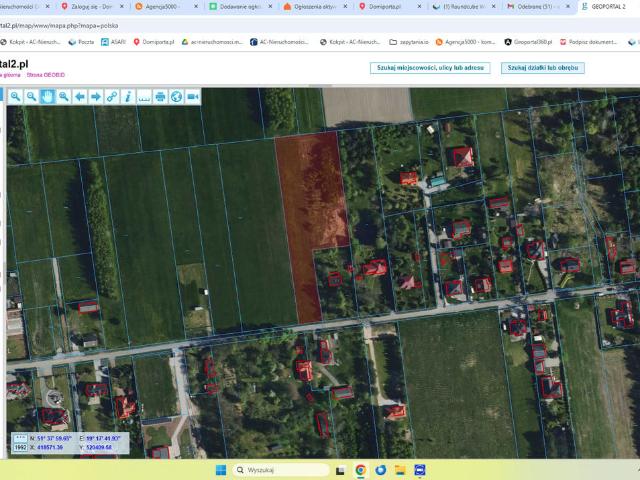This screenshot has height=480, width=640.
Task: Click the map link chain icon
Action: coord(112,97)
